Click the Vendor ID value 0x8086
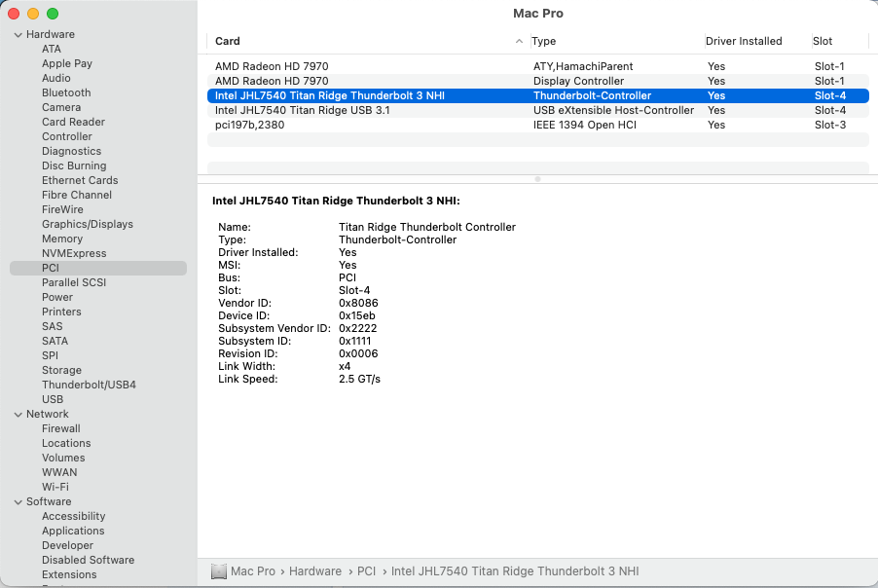This screenshot has width=878, height=588. tap(358, 303)
